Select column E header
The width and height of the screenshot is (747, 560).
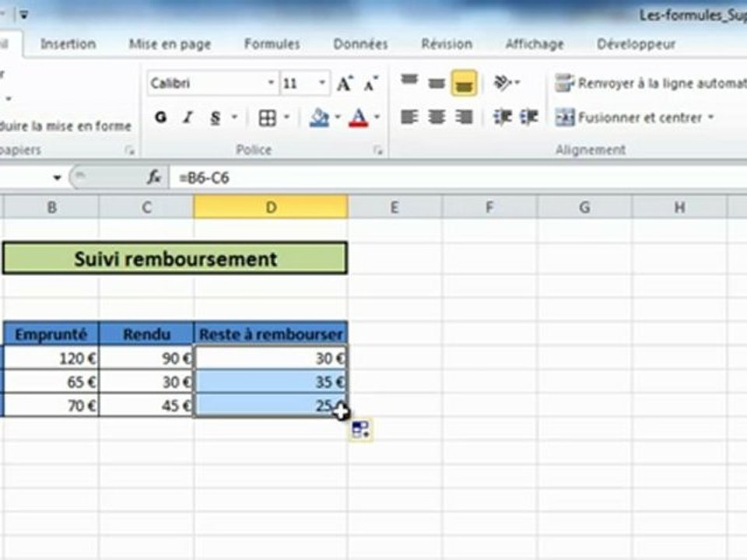click(x=395, y=208)
